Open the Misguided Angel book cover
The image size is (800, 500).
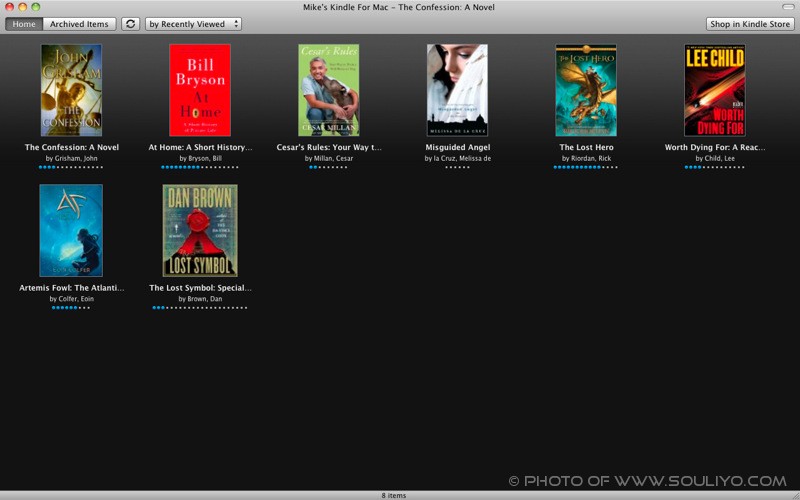pyautogui.click(x=457, y=90)
